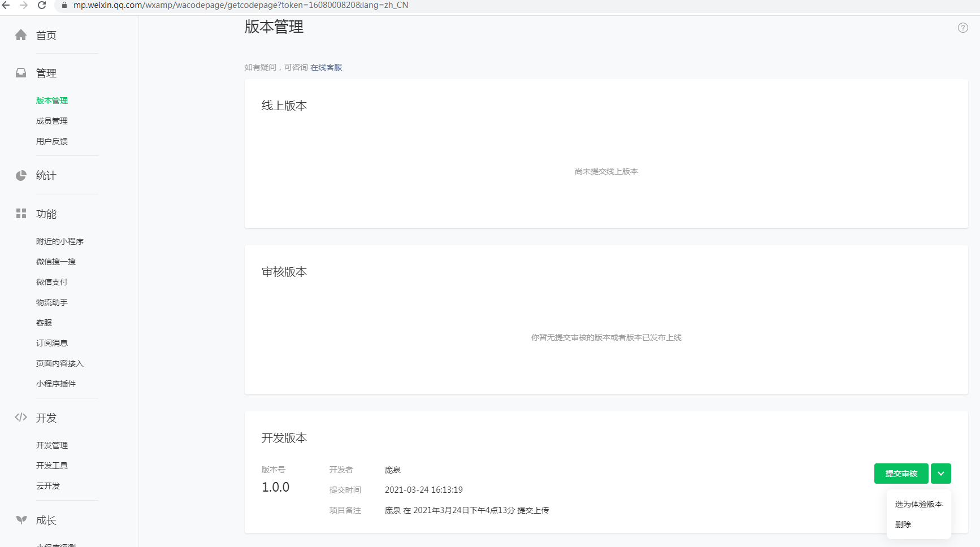Click the 开发 code brackets icon

[21, 418]
